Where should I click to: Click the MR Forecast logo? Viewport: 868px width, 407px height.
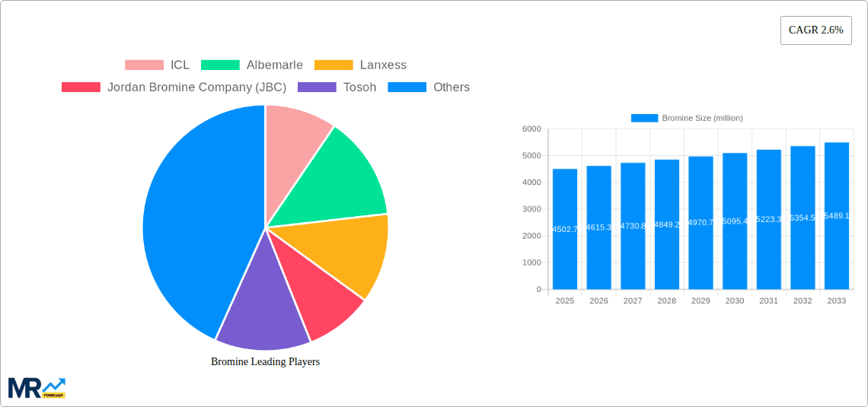point(37,388)
